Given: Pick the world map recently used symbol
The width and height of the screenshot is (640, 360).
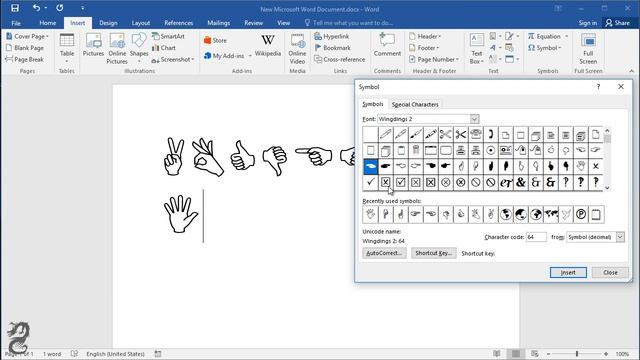Looking at the screenshot, I should (551, 214).
